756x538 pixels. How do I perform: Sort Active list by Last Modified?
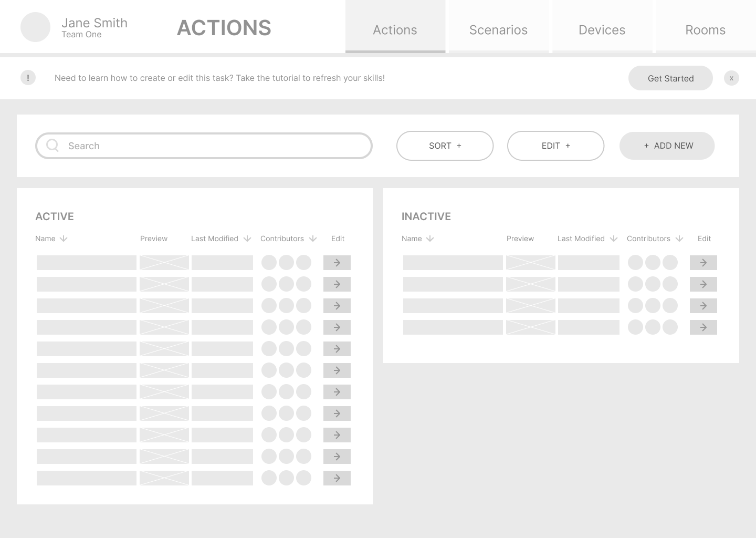247,239
